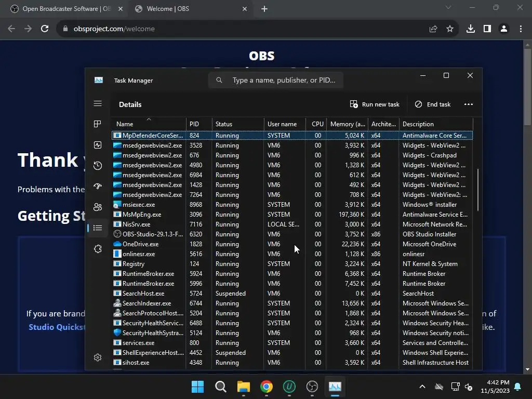Go back in Chrome browser

click(11, 29)
